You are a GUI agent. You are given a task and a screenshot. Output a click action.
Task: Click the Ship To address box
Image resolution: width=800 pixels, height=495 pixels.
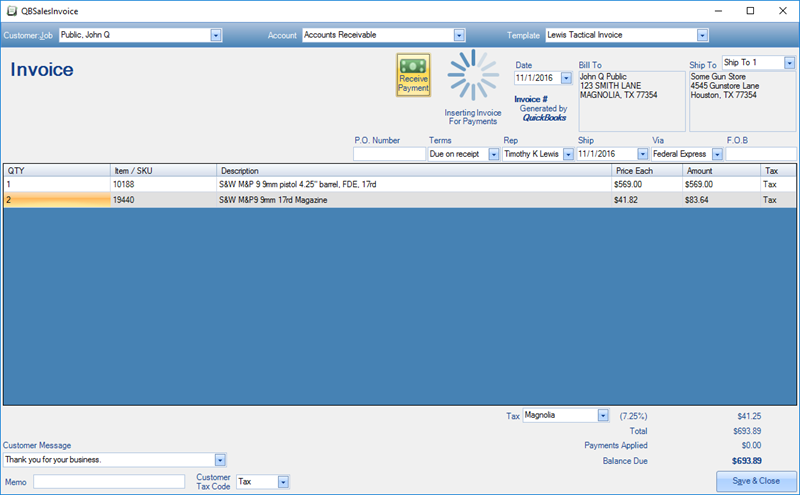pos(742,101)
